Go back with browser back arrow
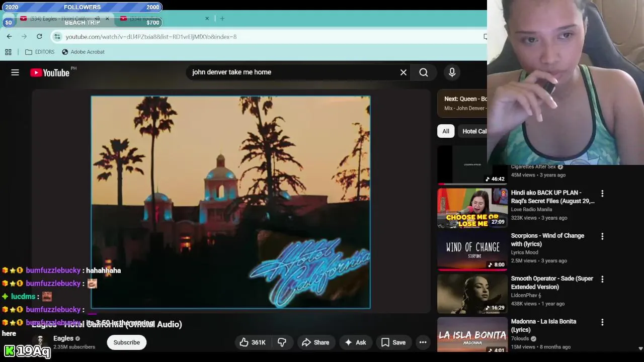Image resolution: width=644 pixels, height=362 pixels. pos(9,36)
